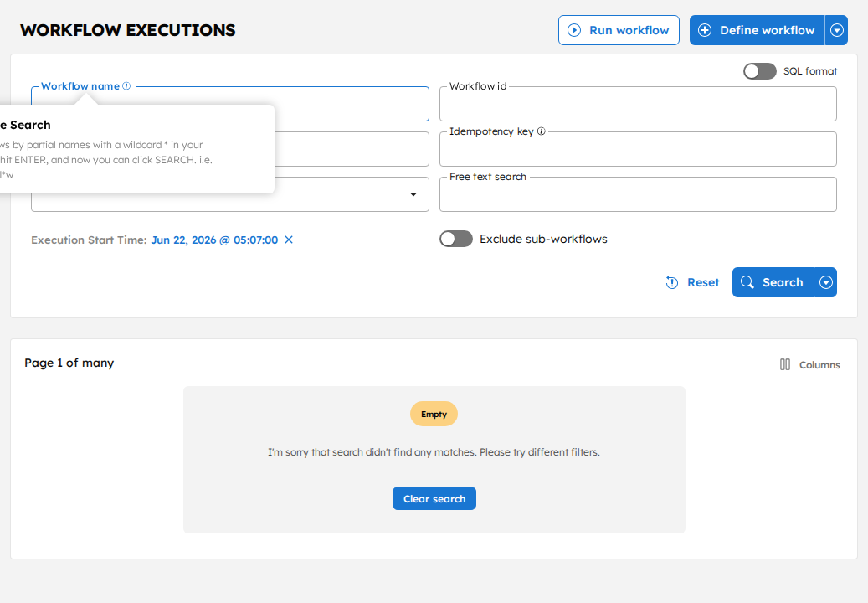
Task: Click the Clear search button
Action: coord(434,498)
